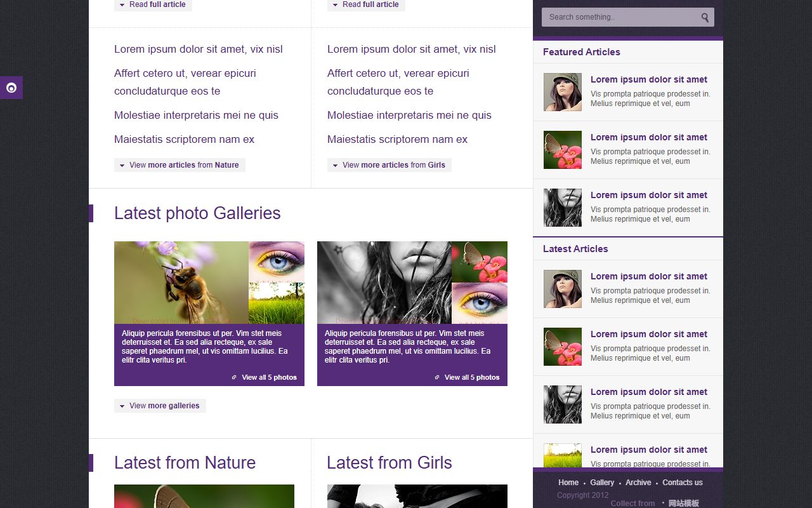This screenshot has width=812, height=508.
Task: Click the 'Latest Articles' sidebar heading
Action: click(575, 249)
